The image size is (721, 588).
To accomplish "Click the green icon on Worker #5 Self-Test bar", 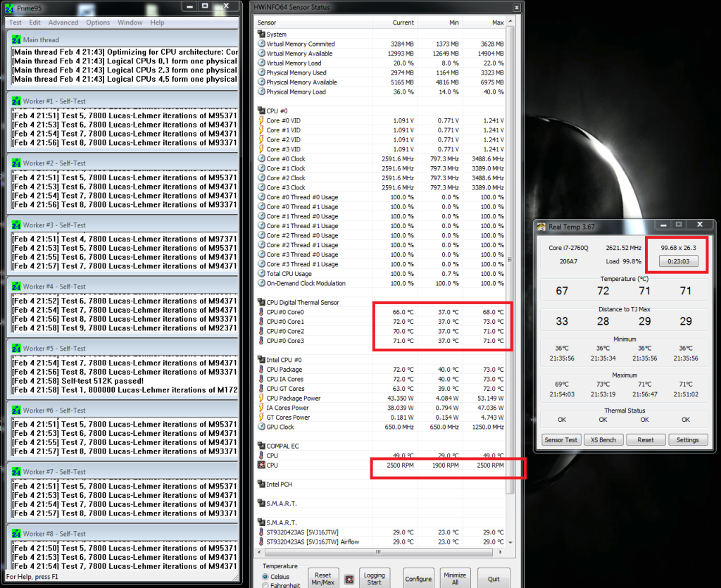I will point(16,348).
